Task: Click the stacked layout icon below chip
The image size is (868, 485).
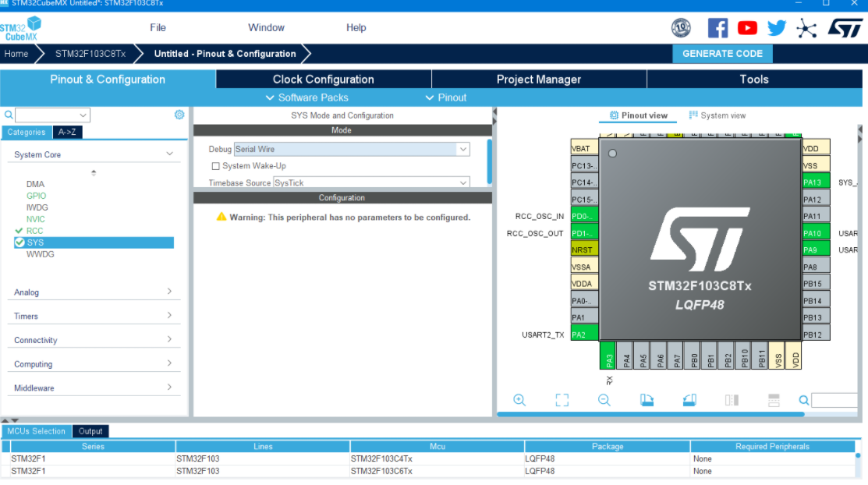Action: (774, 400)
